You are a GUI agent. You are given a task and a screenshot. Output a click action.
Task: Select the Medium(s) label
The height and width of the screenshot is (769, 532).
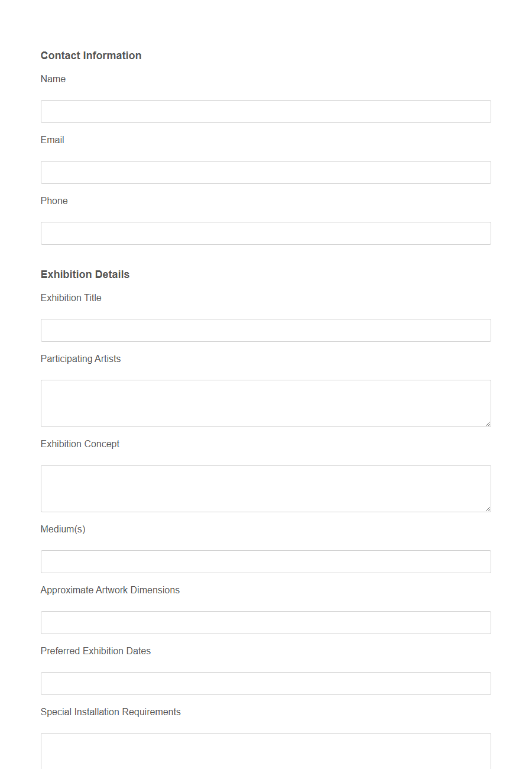63,529
